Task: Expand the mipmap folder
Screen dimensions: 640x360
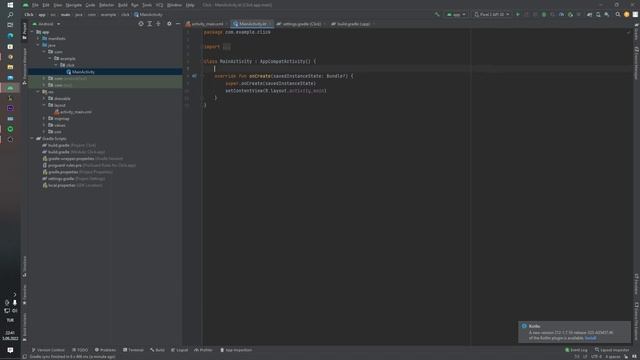Action: (x=44, y=118)
